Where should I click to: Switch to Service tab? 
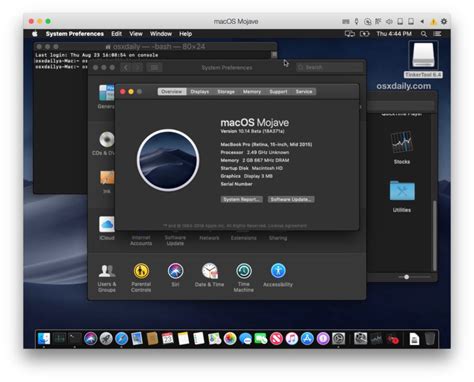[304, 92]
